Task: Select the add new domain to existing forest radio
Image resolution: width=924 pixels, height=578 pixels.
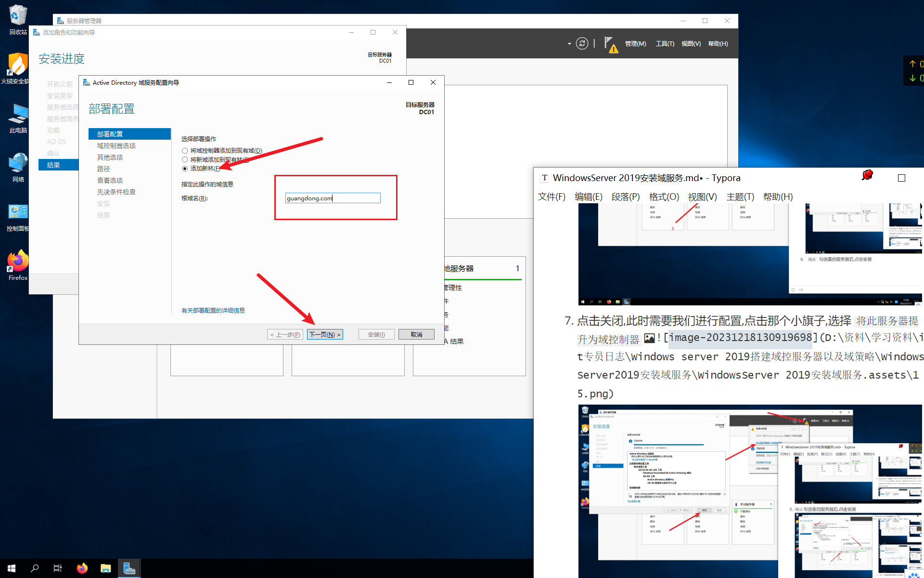Action: tap(185, 159)
